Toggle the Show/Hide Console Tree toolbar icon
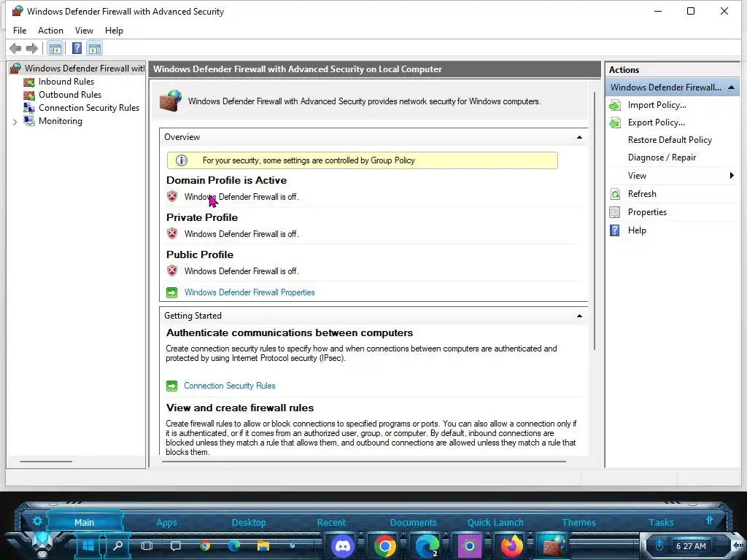This screenshot has height=560, width=747. 55,49
